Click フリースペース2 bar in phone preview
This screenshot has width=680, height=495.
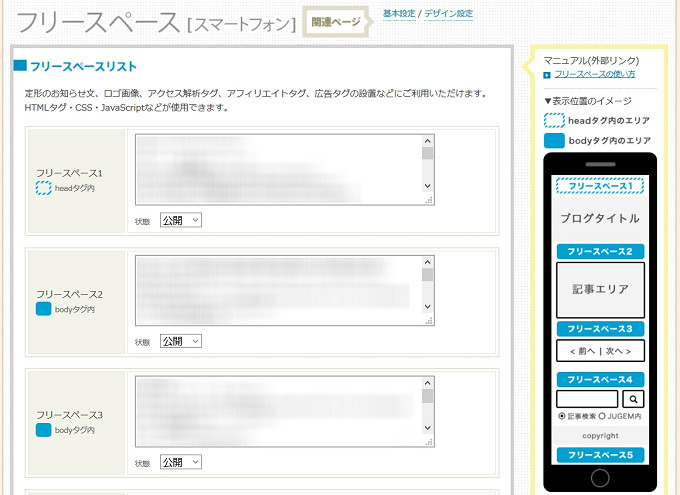(600, 251)
